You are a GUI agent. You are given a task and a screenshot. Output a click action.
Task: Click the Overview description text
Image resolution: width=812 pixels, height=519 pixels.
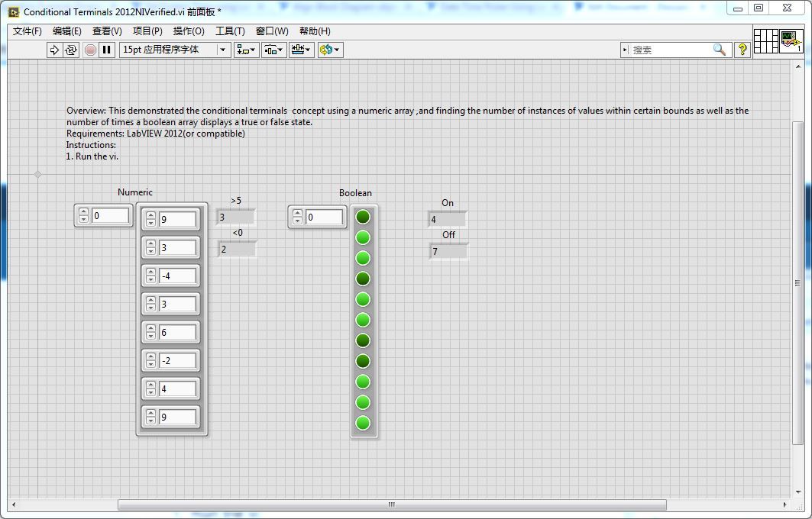(407, 117)
